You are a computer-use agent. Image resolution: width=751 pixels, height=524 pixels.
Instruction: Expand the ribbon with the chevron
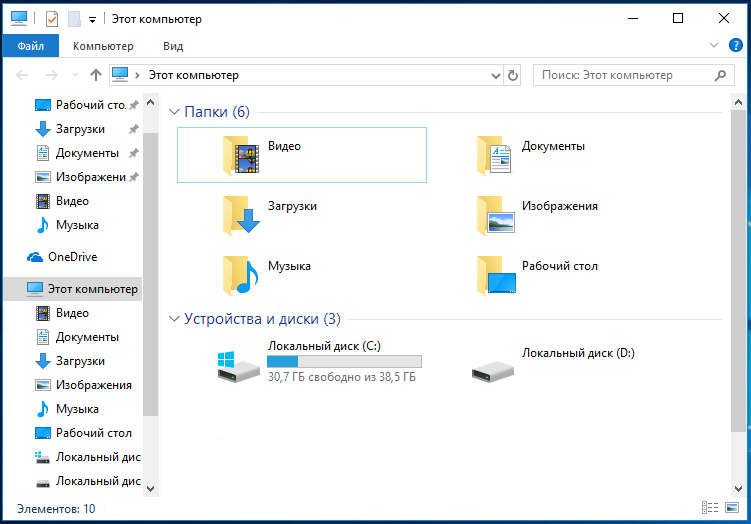pos(714,46)
